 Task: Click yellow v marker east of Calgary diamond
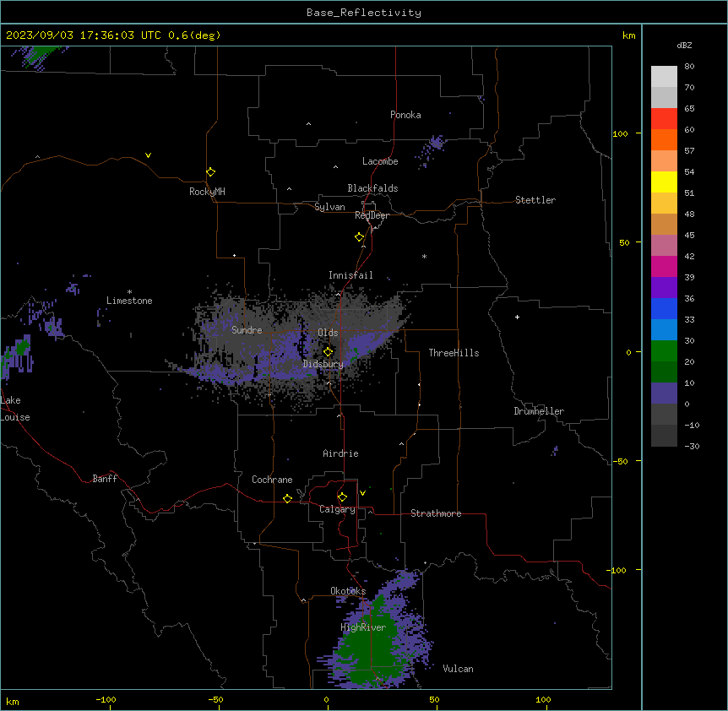tap(362, 493)
